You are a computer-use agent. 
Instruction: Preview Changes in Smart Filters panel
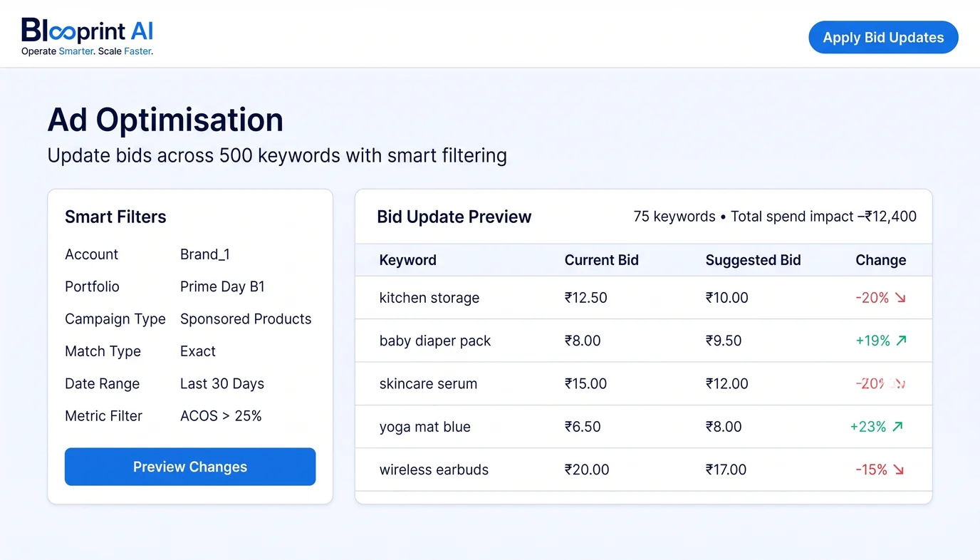tap(190, 467)
